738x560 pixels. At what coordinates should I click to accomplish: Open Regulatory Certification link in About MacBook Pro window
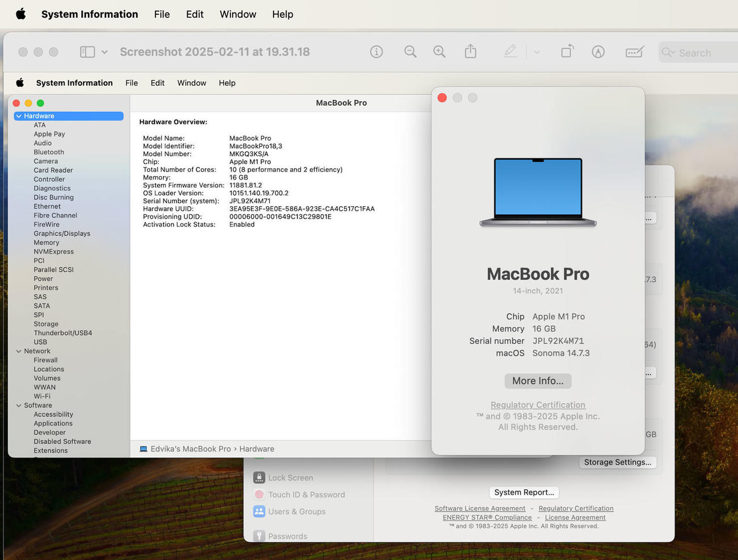pos(538,405)
